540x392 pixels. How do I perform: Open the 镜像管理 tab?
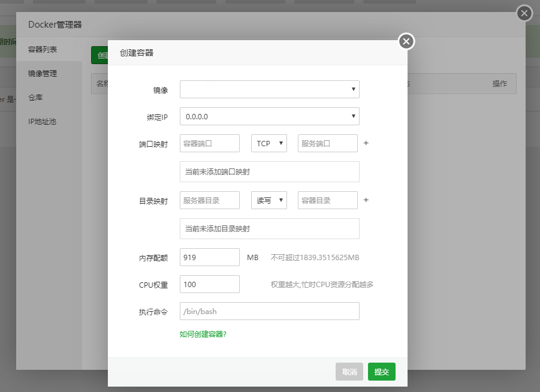coord(43,73)
